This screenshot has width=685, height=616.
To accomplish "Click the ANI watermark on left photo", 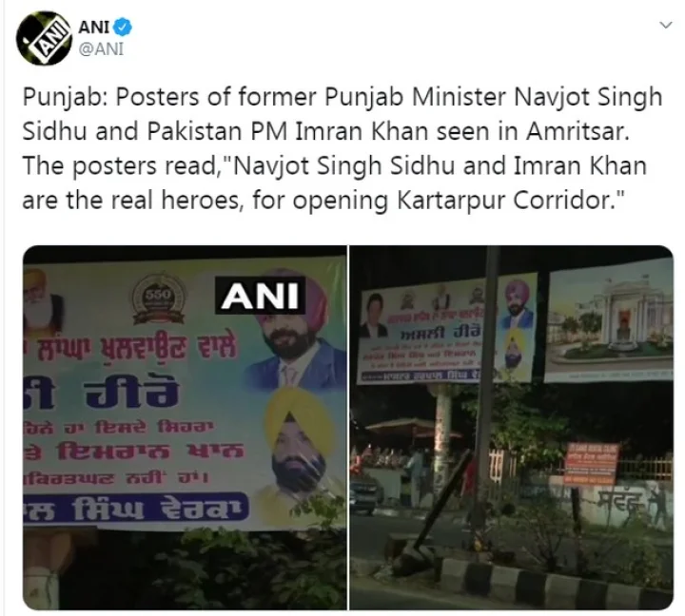I will [x=260, y=296].
